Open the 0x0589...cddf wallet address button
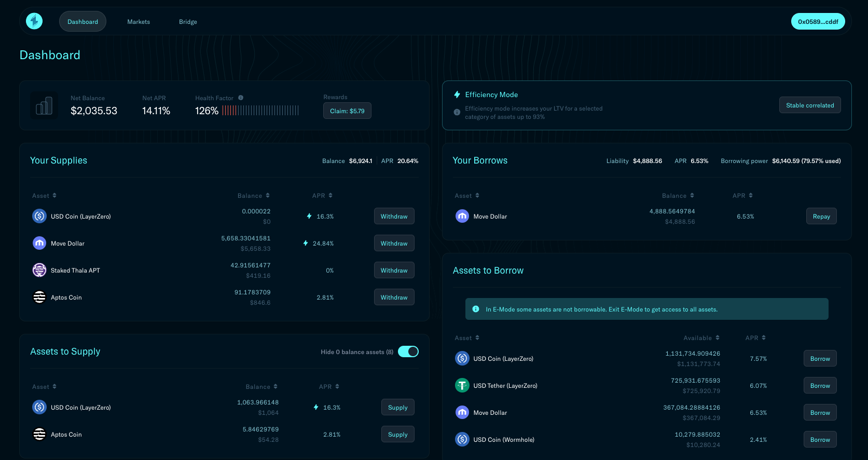The height and width of the screenshot is (460, 868). 818,22
